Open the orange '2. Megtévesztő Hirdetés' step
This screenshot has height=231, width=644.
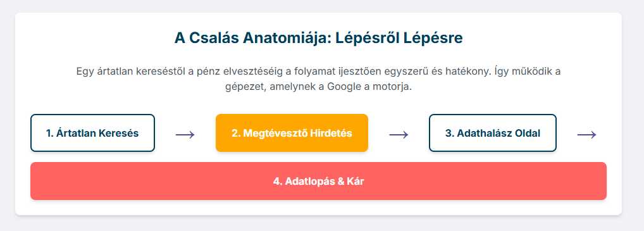coord(292,133)
